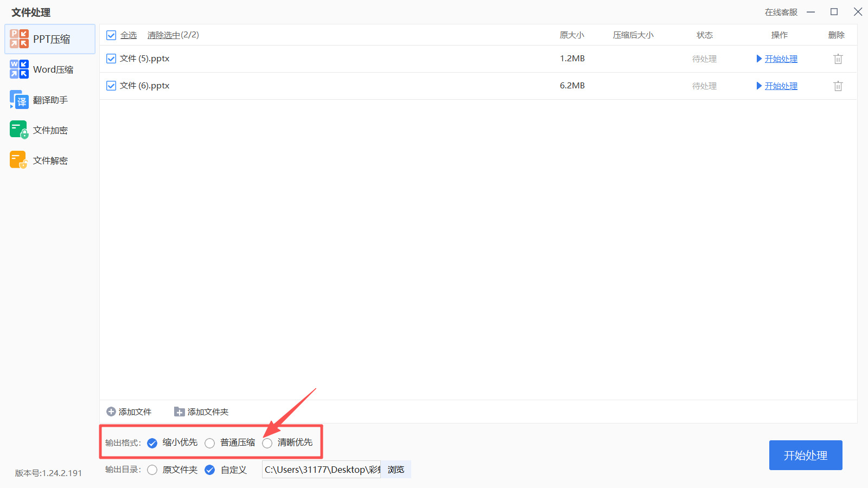Minimize the 文件处理 window

click(811, 12)
